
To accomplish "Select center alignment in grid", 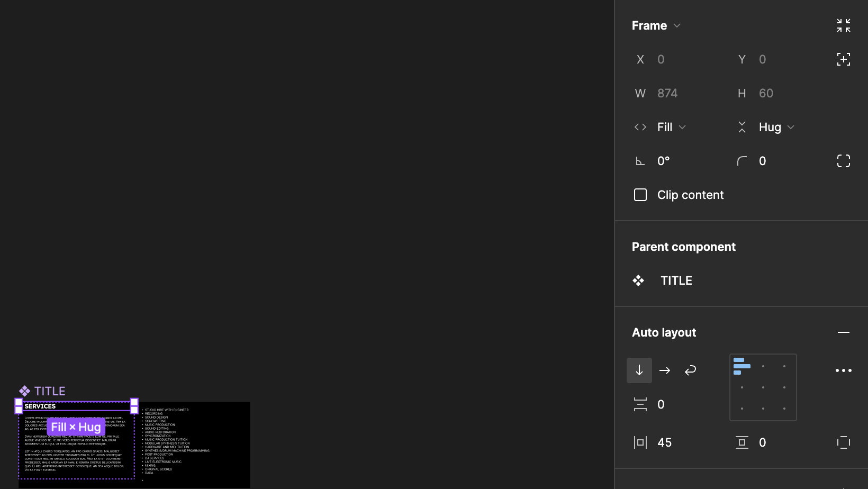I will (763, 387).
